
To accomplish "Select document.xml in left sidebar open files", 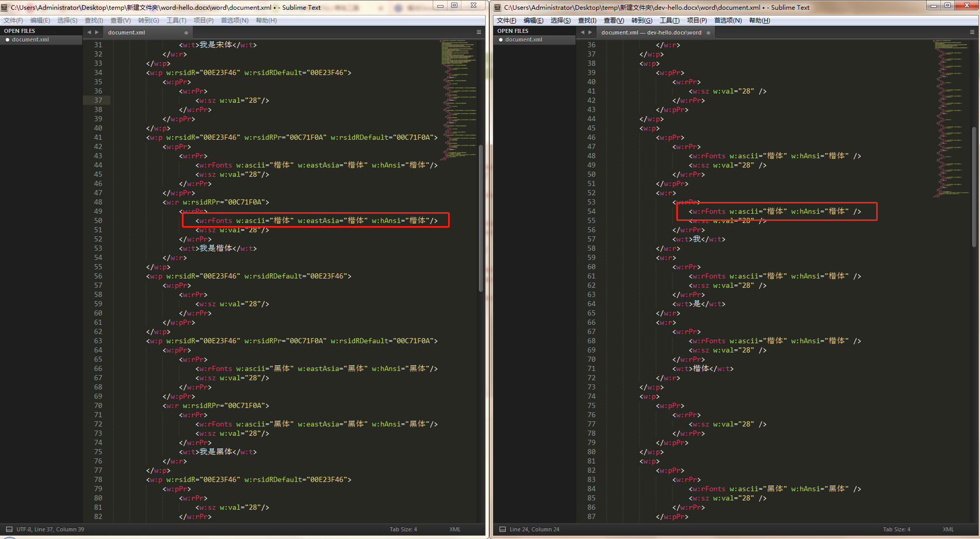I will click(x=41, y=40).
